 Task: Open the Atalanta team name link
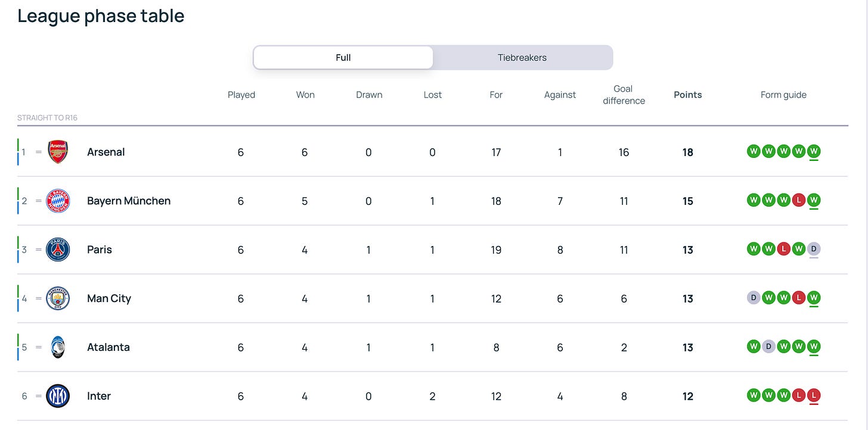pos(108,347)
